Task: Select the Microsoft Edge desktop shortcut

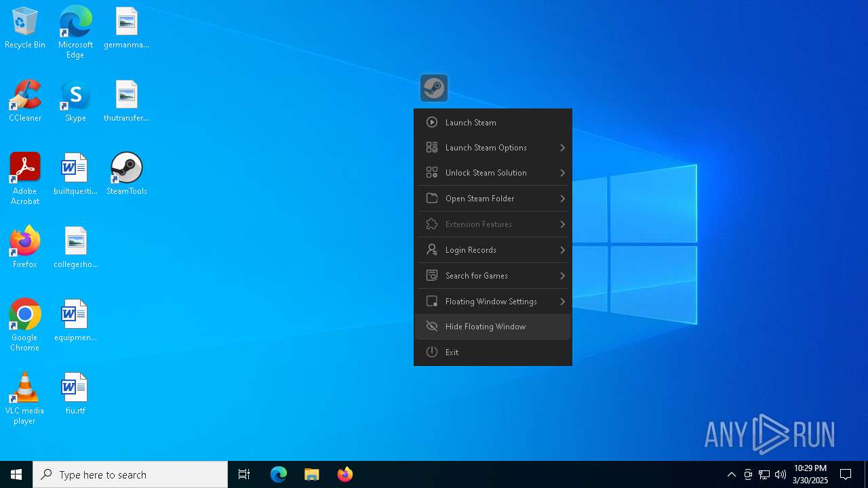Action: point(75,33)
